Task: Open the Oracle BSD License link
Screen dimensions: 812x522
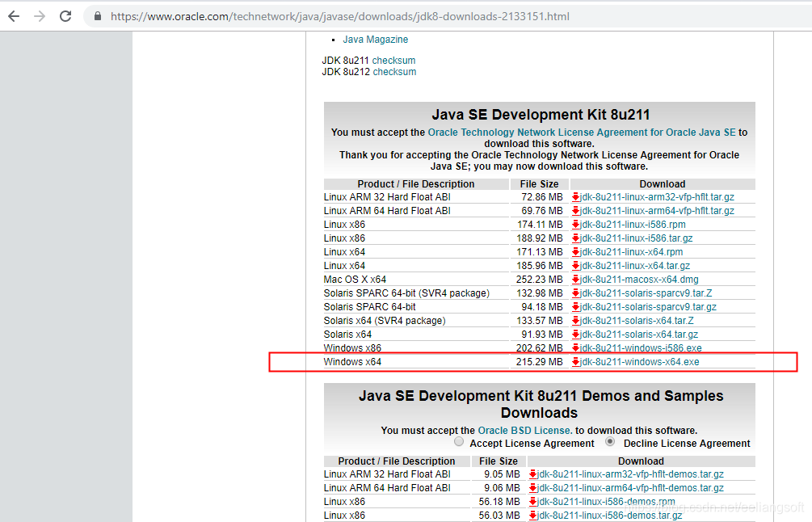Action: coord(525,431)
